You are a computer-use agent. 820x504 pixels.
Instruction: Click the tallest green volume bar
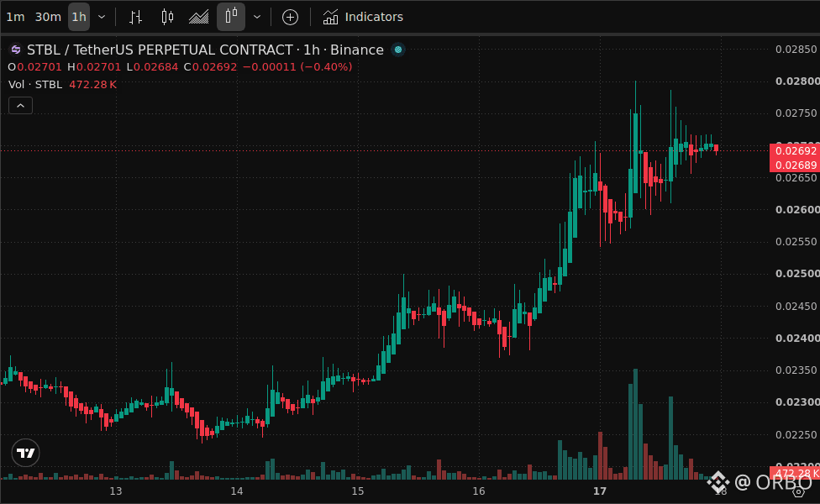pyautogui.click(x=635, y=424)
